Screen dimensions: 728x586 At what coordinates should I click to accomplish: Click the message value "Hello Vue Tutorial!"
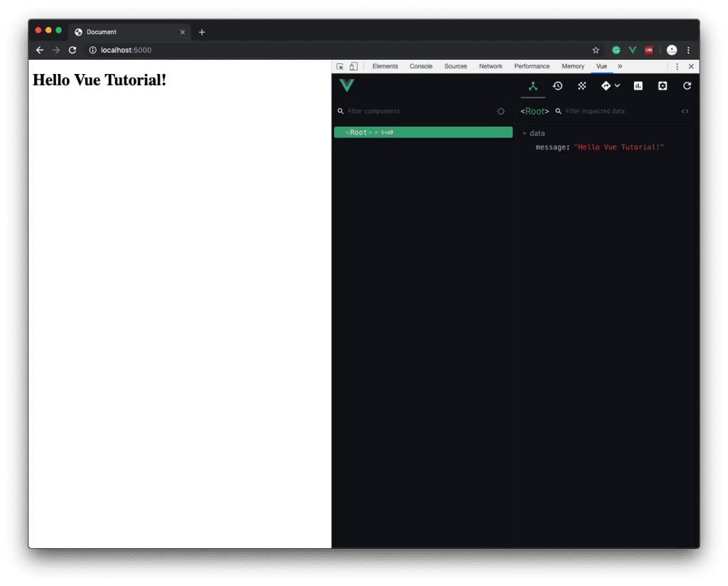coord(619,147)
